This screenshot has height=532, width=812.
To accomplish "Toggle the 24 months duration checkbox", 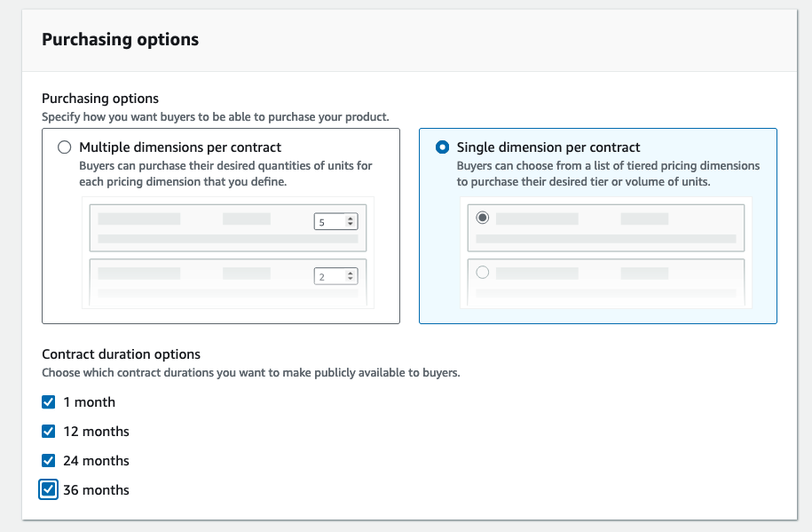I will [x=49, y=461].
